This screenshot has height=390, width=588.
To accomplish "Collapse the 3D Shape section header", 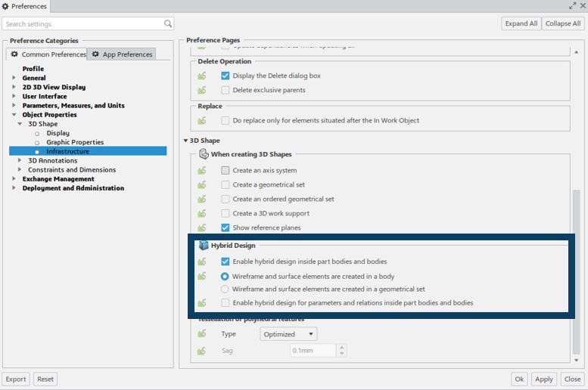I will pos(186,141).
